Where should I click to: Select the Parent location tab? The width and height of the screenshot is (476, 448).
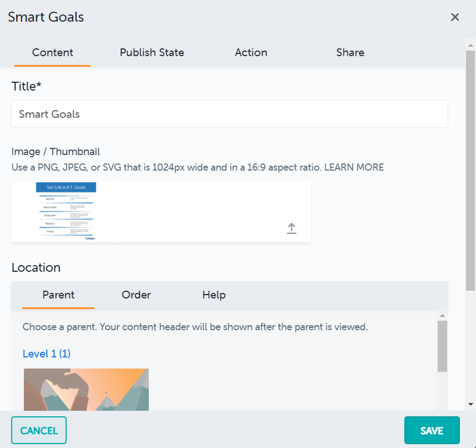point(58,295)
